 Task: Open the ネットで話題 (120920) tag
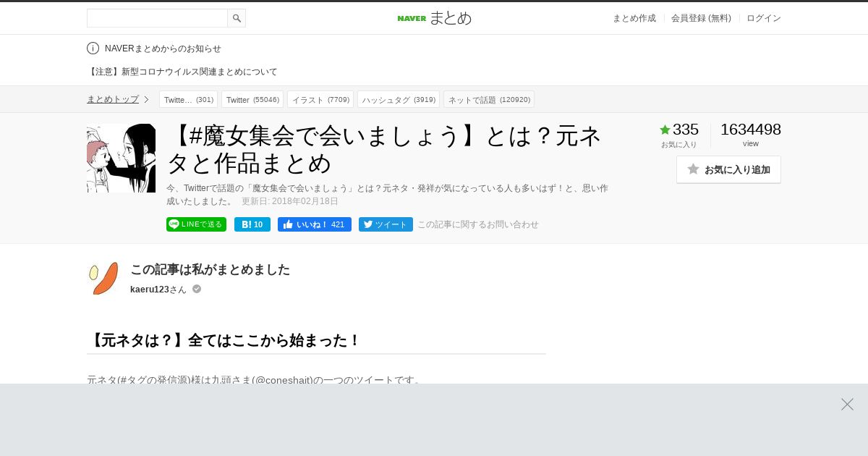[x=489, y=99]
